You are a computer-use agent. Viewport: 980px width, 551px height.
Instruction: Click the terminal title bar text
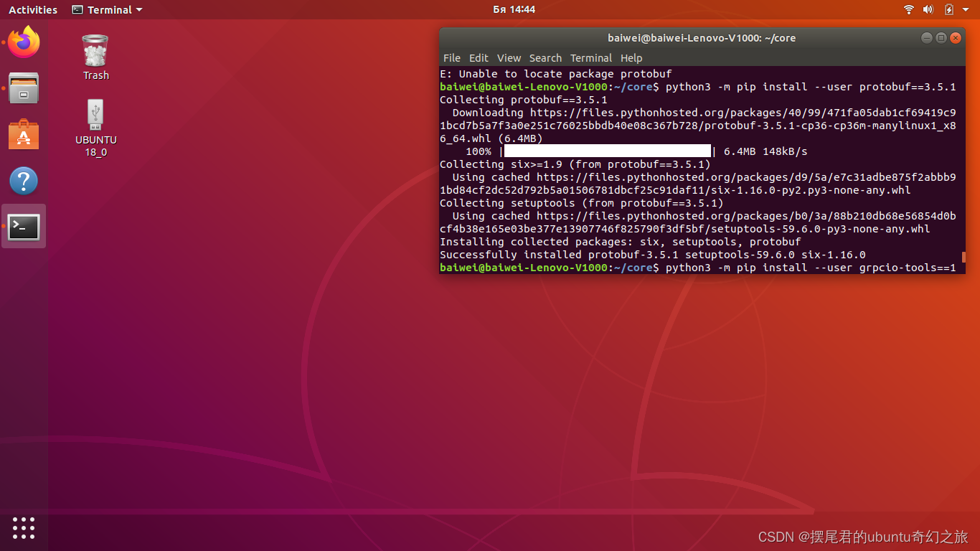click(702, 38)
